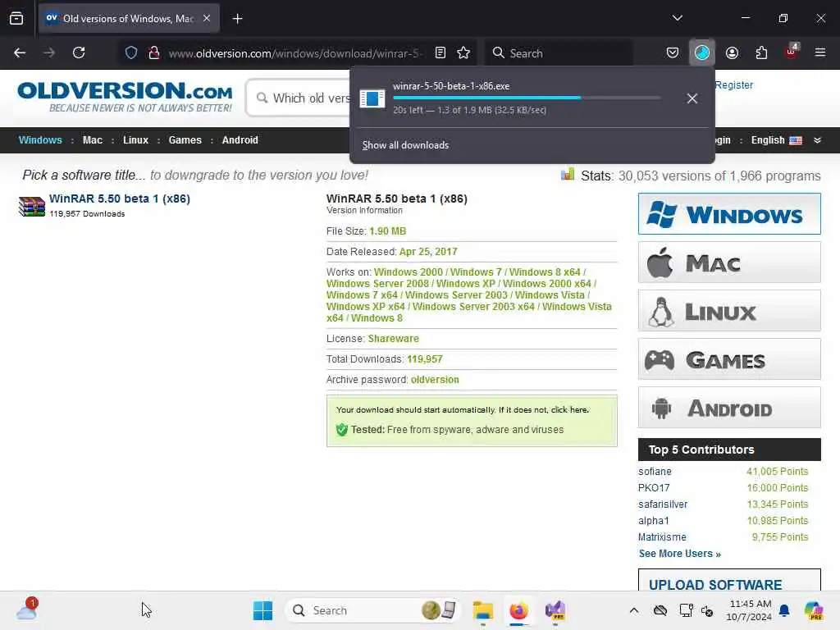
Task: Open the Register link
Action: [734, 84]
